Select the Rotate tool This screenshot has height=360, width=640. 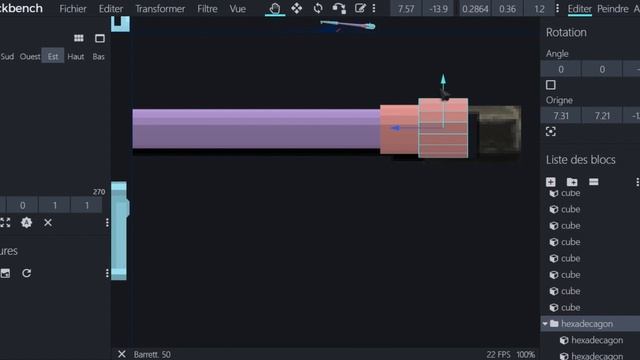(318, 8)
